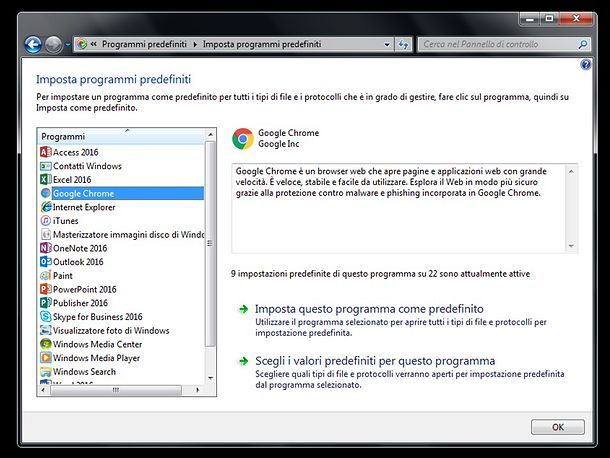Screen dimensions: 610x458
Task: Click the PowerPoint 2016 icon
Action: pyautogui.click(x=46, y=289)
